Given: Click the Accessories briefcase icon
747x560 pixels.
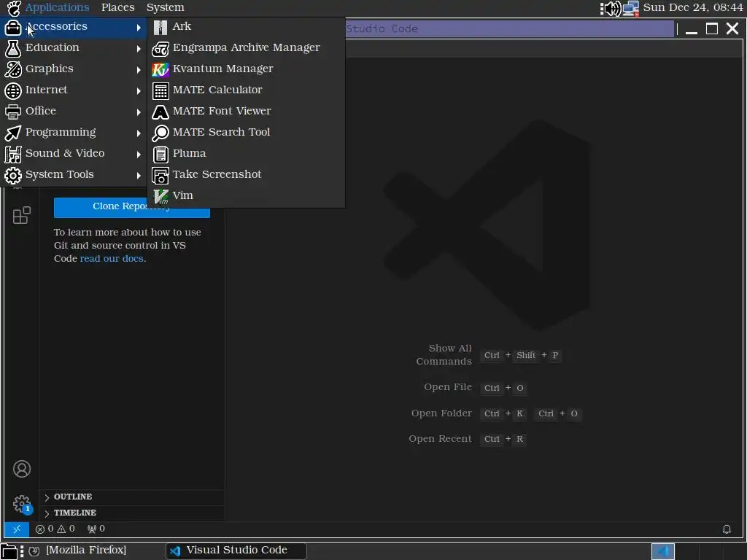Looking at the screenshot, I should tap(13, 28).
